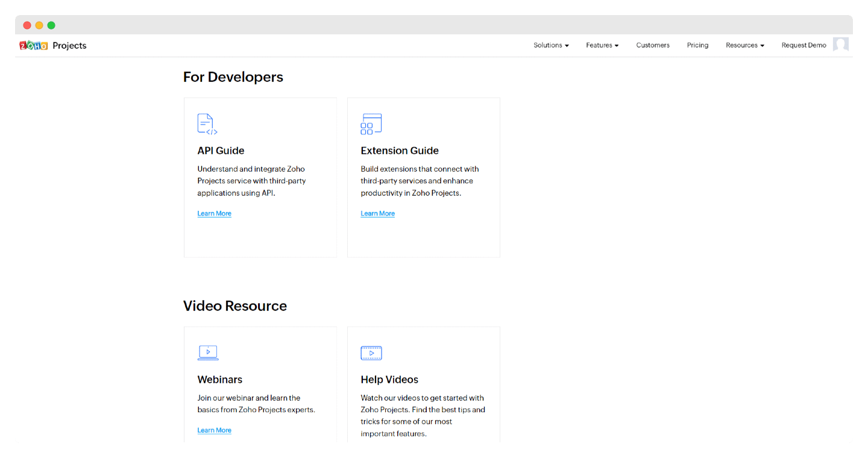This screenshot has height=458, width=868.
Task: Open the Customers page
Action: click(653, 45)
